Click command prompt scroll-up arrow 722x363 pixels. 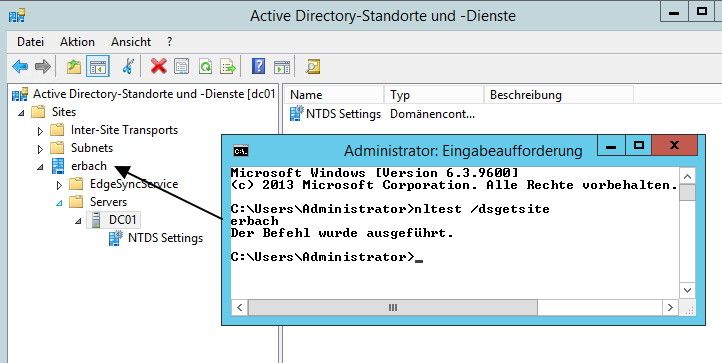pos(687,176)
